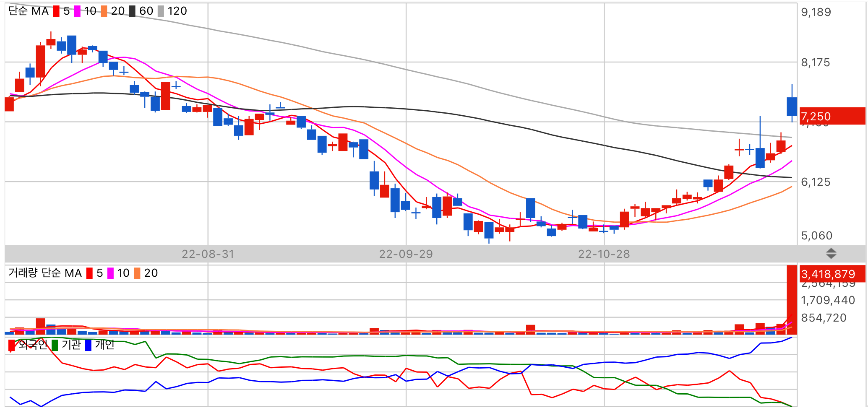Click the 1,709,440 volume axis label
The width and height of the screenshot is (868, 413).
pos(828,300)
